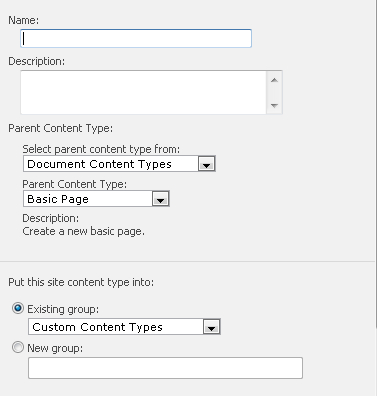This screenshot has width=377, height=396.
Task: Click arrow button beside Basic Page
Action: [161, 199]
